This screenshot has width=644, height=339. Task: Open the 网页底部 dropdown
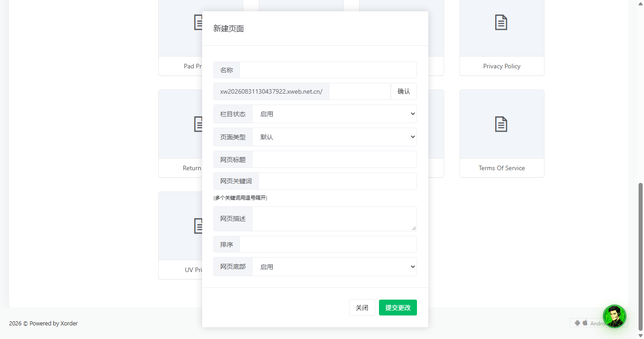pos(334,267)
